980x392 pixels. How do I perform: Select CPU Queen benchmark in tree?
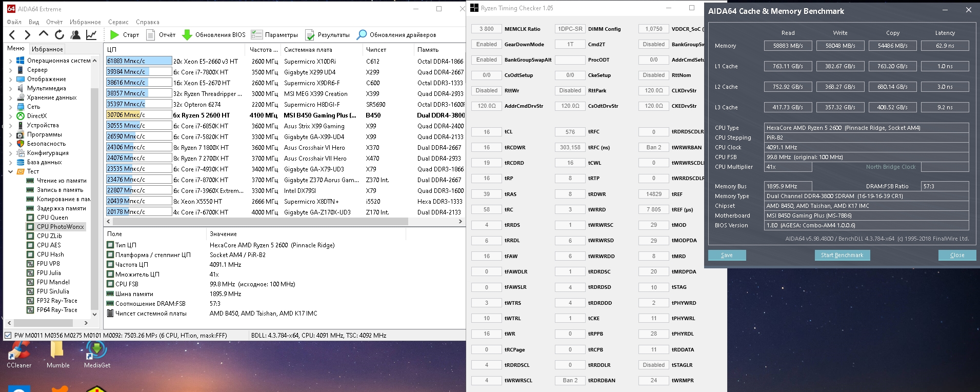pyautogui.click(x=52, y=218)
